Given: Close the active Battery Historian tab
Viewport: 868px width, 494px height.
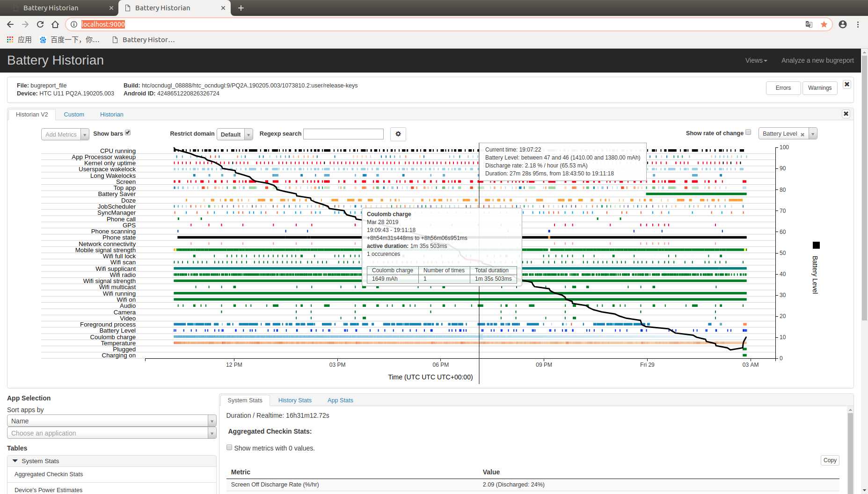Looking at the screenshot, I should [x=223, y=8].
